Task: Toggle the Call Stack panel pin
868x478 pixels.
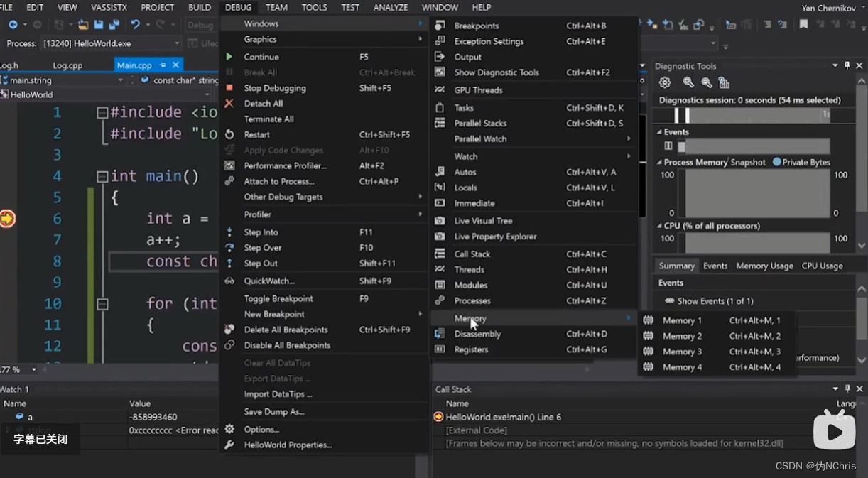Action: coord(847,389)
